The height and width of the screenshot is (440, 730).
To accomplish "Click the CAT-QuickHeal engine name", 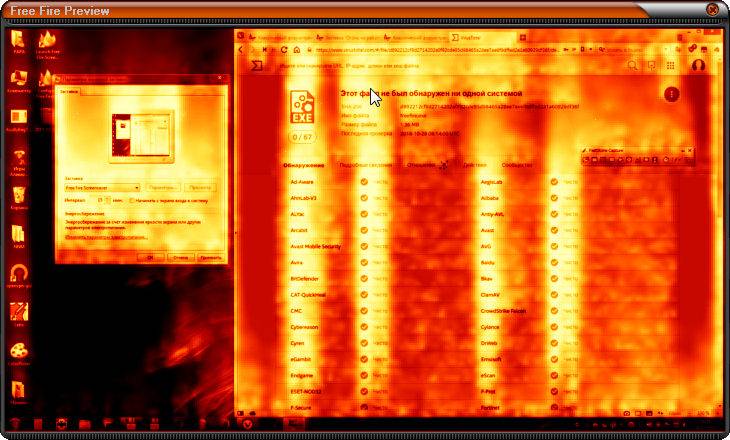I will coord(308,295).
